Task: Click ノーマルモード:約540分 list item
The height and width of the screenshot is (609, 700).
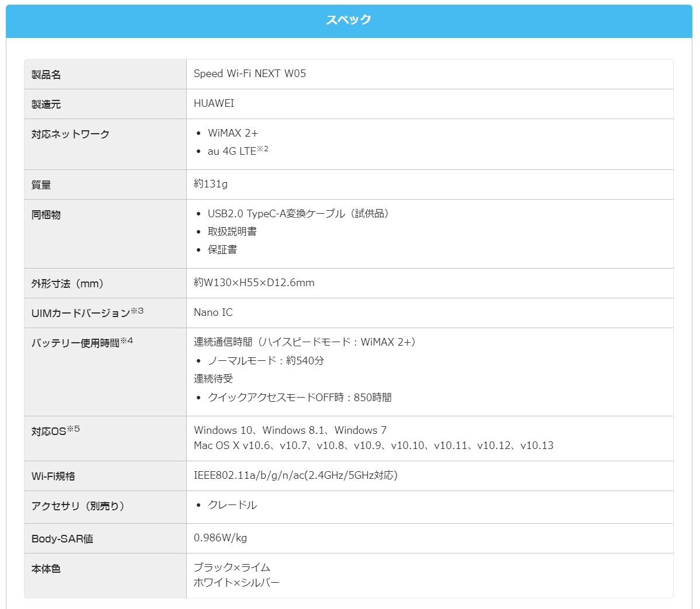Action: tap(266, 361)
